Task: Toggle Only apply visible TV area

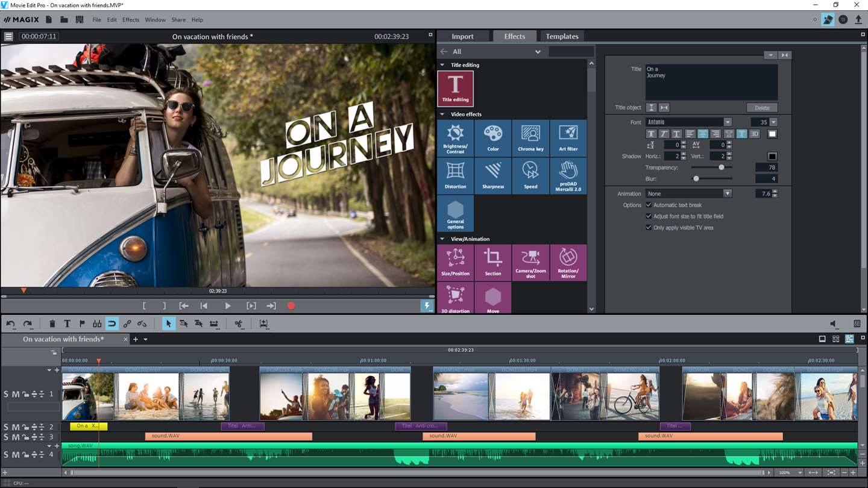Action: [x=649, y=228]
